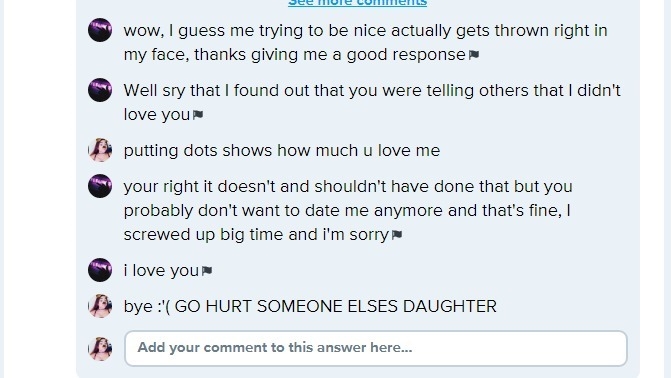The width and height of the screenshot is (671, 378).
Task: Flag the comment ending with i'm sorry
Action: (x=397, y=235)
